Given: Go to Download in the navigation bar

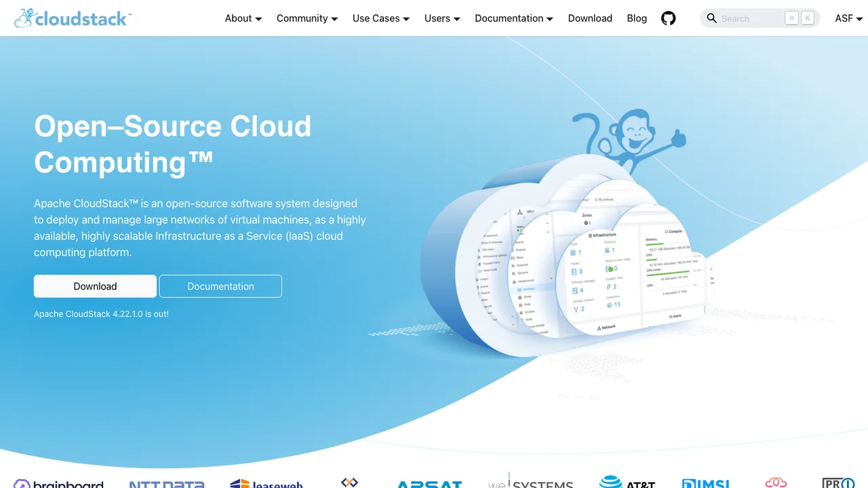Looking at the screenshot, I should (x=590, y=18).
